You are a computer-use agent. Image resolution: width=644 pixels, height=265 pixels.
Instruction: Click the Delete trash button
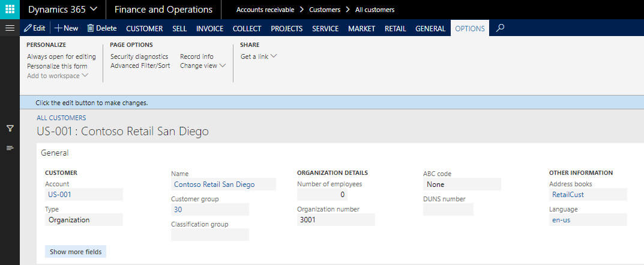pos(102,28)
